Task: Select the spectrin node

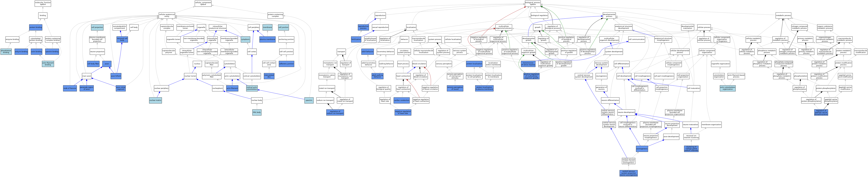Action: pyautogui.click(x=309, y=100)
